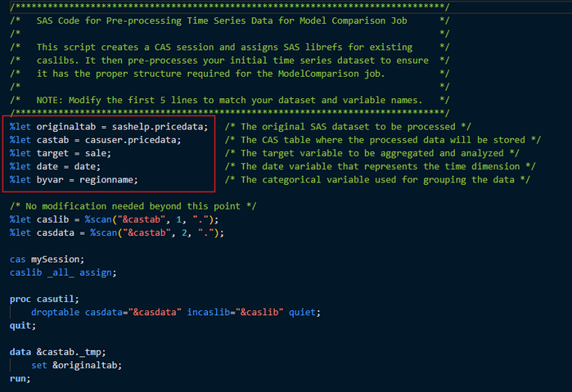The image size is (572, 392).
Task: Click 'regionname' on the byvar line
Action: coord(106,179)
